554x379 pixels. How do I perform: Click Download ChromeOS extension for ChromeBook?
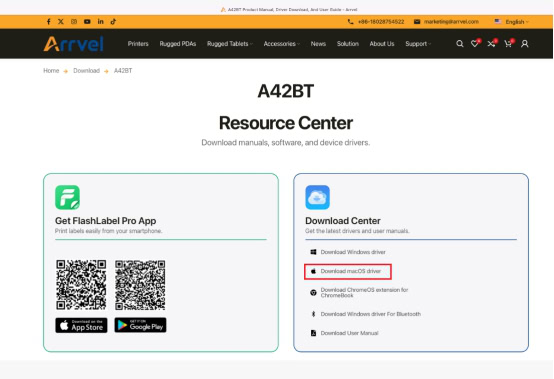364,292
